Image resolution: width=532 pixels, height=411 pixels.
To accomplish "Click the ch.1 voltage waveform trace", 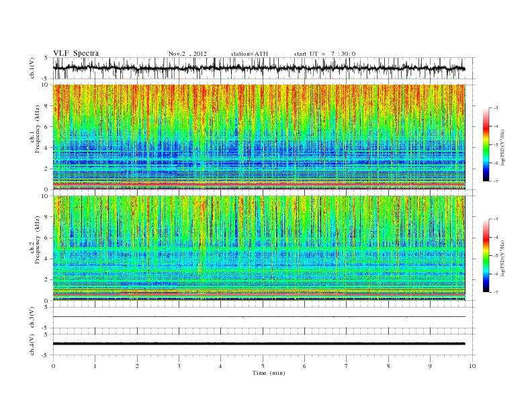I will click(x=259, y=68).
